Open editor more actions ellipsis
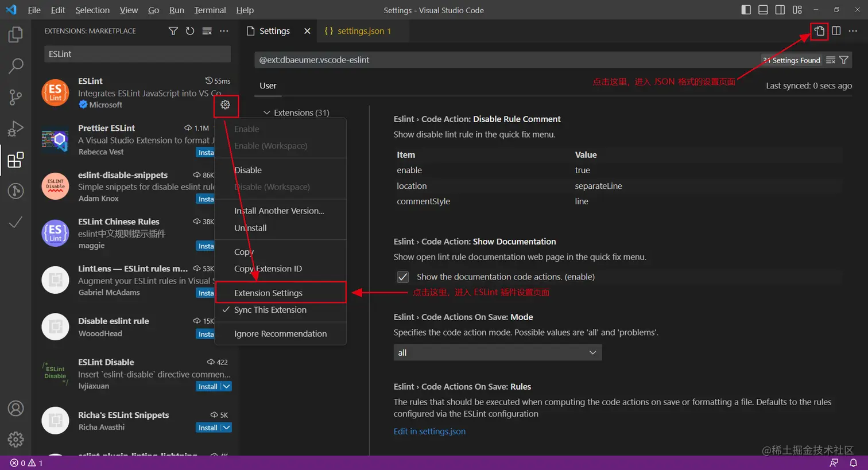The height and width of the screenshot is (470, 868). (853, 31)
